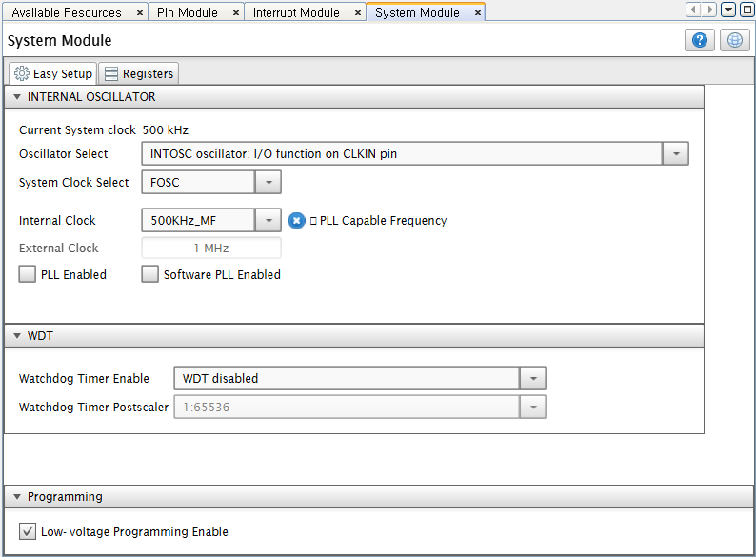Collapse the WDT section

[x=17, y=336]
